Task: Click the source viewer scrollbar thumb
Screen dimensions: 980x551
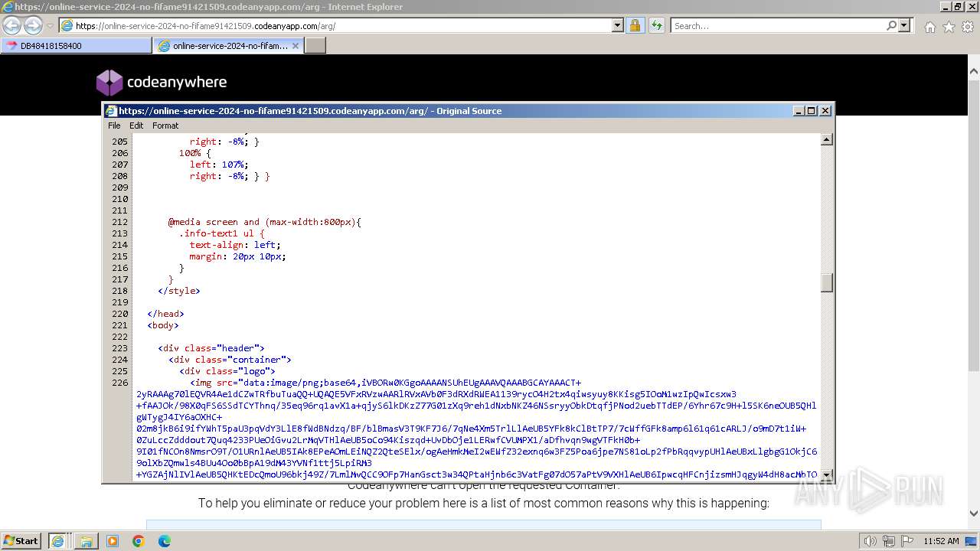Action: (x=827, y=282)
